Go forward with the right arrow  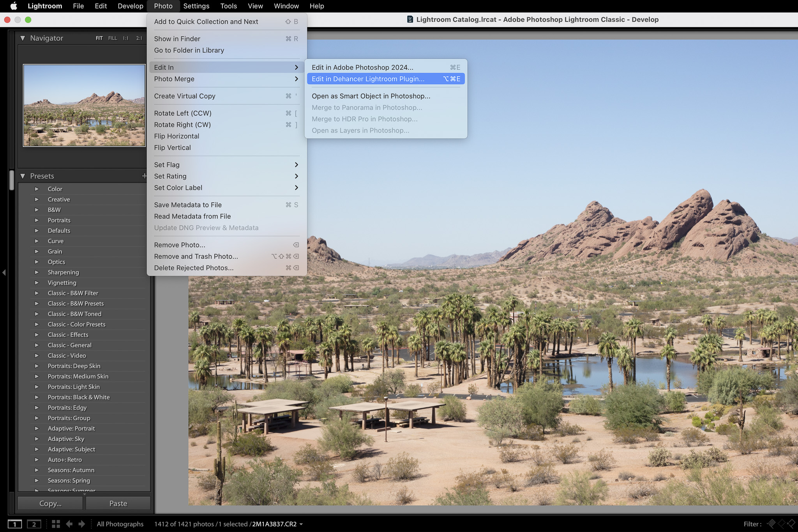point(82,524)
